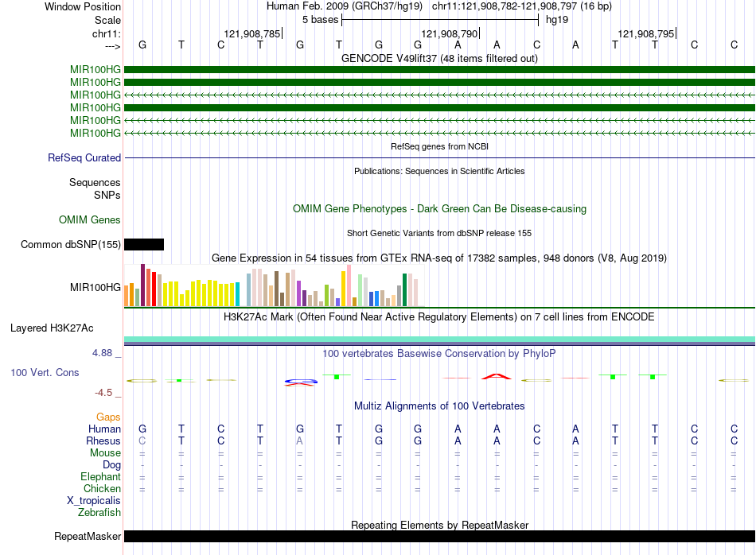Screen dimensions: 756x555
Task: Open the RefSeq genes from NCBI title
Action: (x=439, y=146)
